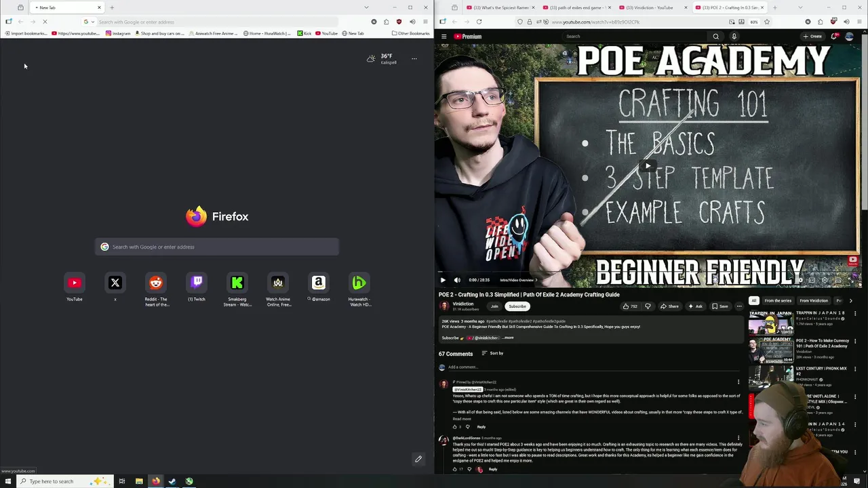
Task: Switch to Vinidiction - YouTube tab
Action: 652,7
